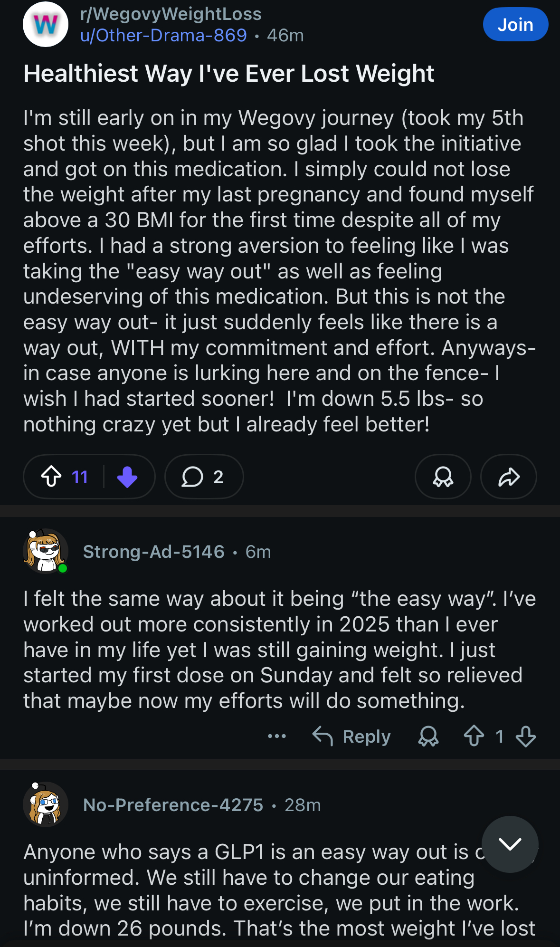The image size is (560, 947).
Task: Tap the floating down-chevron button
Action: coord(510,844)
